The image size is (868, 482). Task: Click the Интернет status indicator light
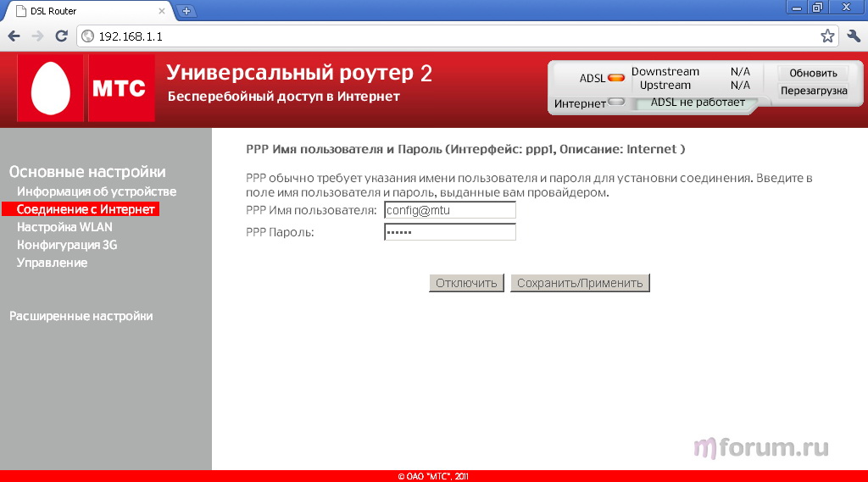click(616, 102)
